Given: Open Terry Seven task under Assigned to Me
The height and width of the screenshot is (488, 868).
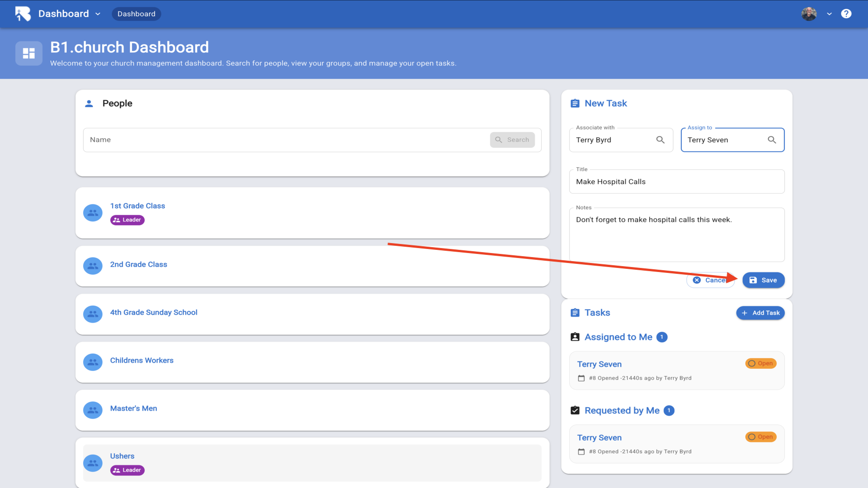Looking at the screenshot, I should click(599, 364).
